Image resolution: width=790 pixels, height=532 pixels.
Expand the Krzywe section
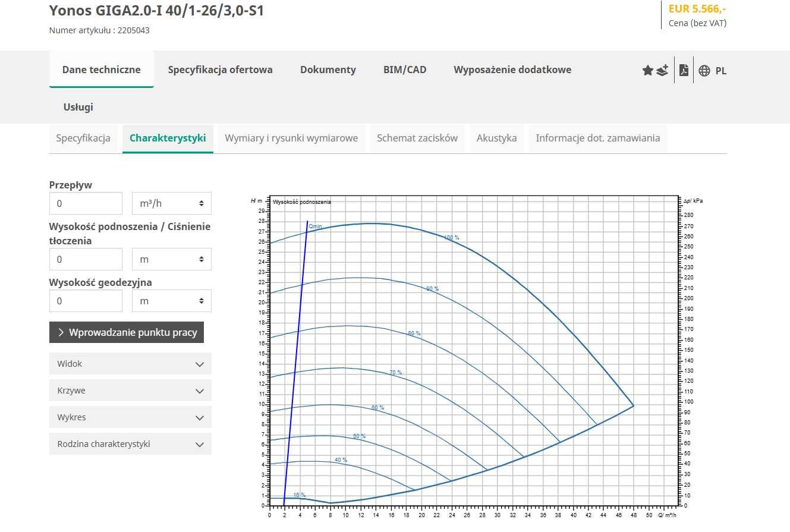click(130, 391)
